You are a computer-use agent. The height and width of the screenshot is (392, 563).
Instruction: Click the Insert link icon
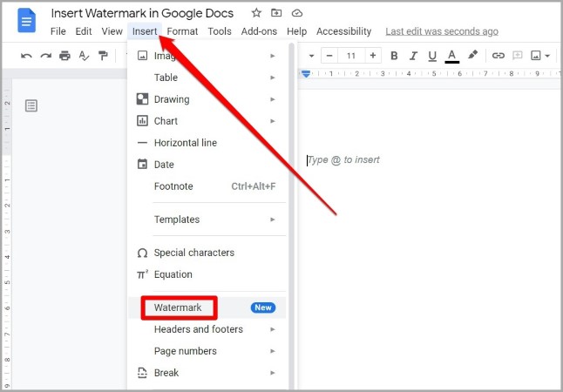point(498,56)
